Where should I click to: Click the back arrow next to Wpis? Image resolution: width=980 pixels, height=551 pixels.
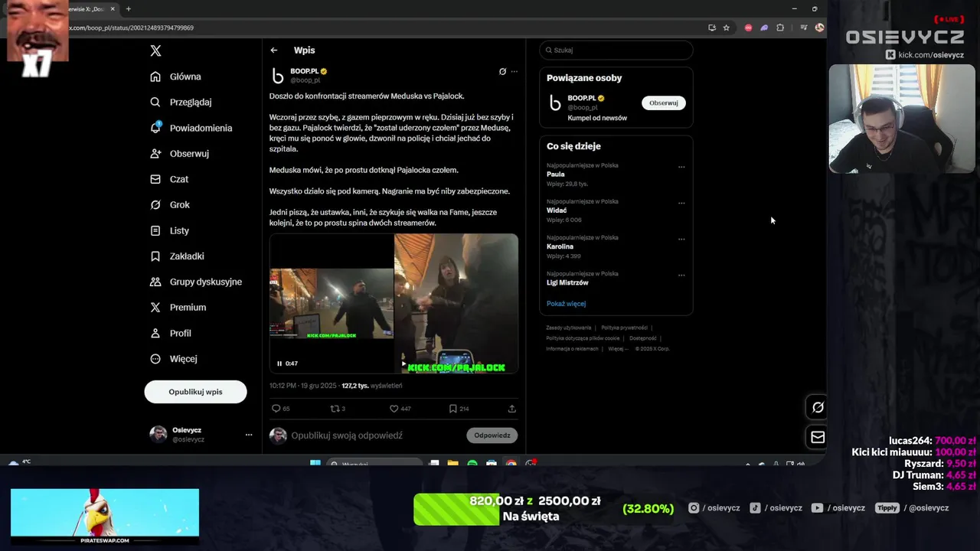click(x=274, y=51)
